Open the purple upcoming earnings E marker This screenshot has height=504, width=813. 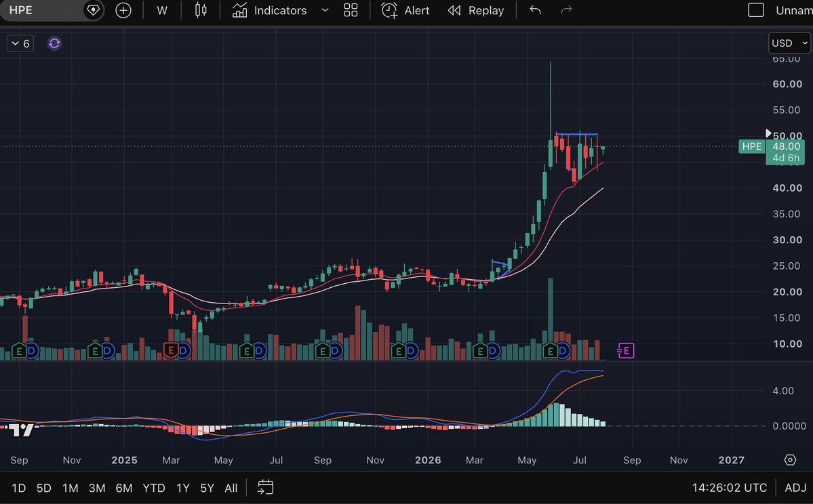point(626,351)
